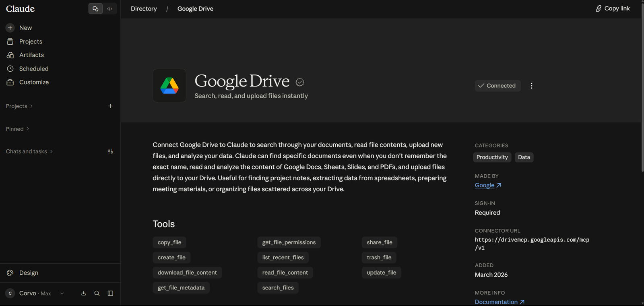644x306 pixels.
Task: Open the Documentation link
Action: click(500, 302)
